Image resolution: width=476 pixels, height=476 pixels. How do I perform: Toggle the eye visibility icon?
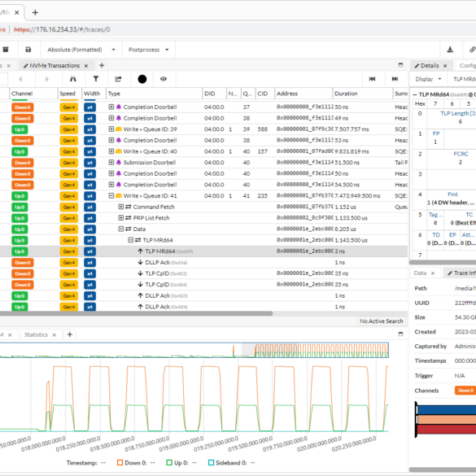coord(164,79)
